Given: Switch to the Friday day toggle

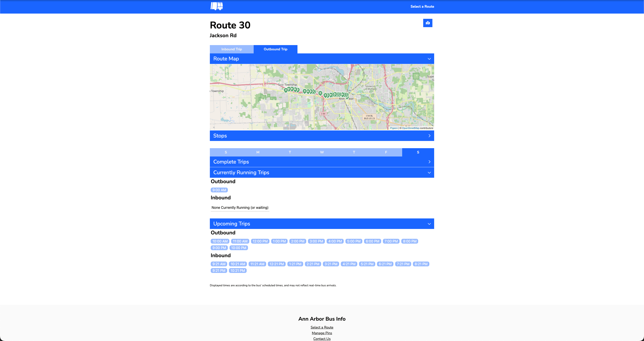Looking at the screenshot, I should tap(386, 152).
